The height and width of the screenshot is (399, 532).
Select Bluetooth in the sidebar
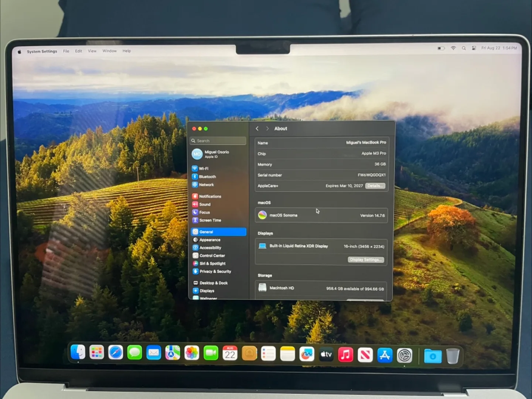pyautogui.click(x=207, y=177)
